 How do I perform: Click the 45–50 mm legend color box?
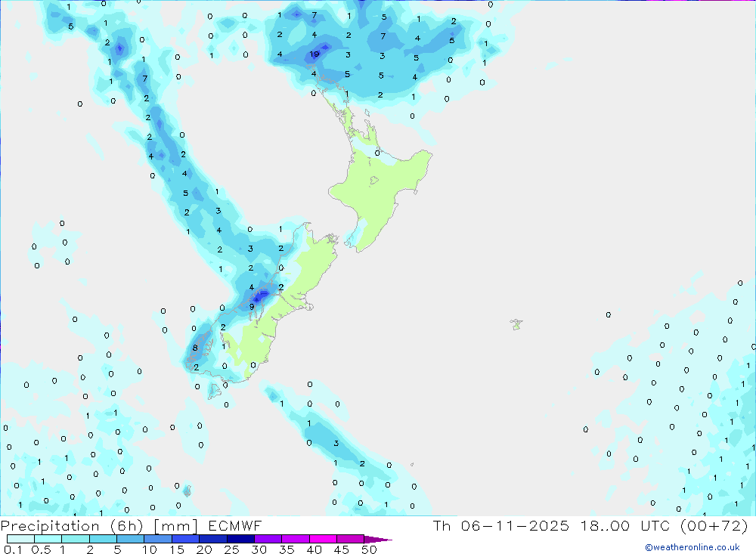(351, 539)
